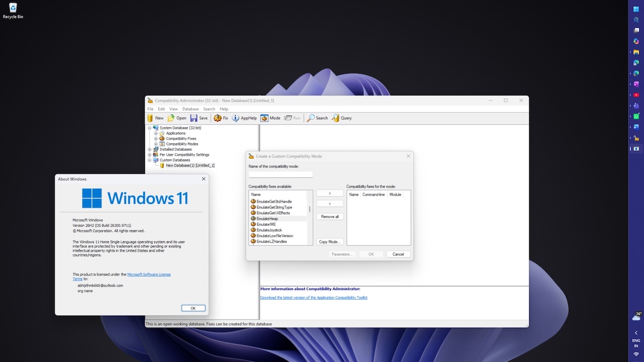Image resolution: width=644 pixels, height=362 pixels.
Task: Click OK in About Windows dialog
Action: click(x=193, y=308)
